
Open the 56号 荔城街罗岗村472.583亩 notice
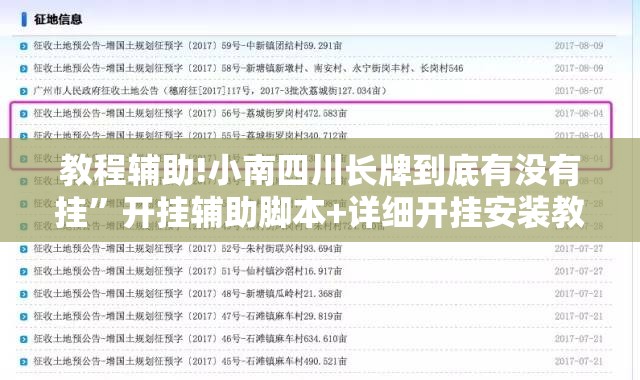(190, 113)
